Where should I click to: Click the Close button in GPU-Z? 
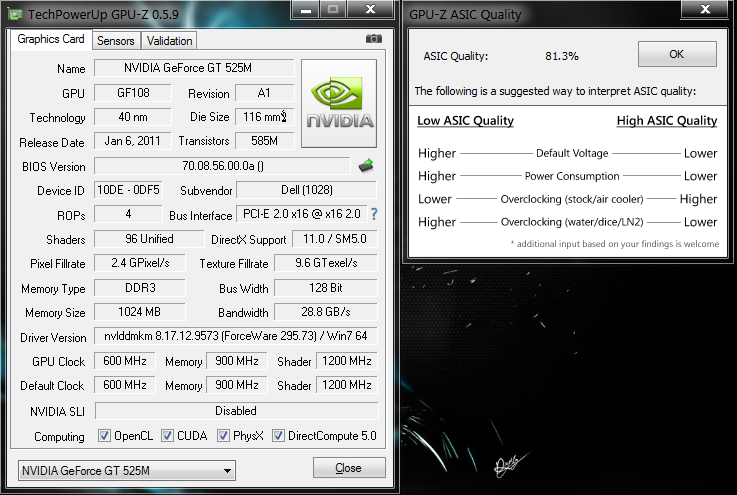(349, 468)
